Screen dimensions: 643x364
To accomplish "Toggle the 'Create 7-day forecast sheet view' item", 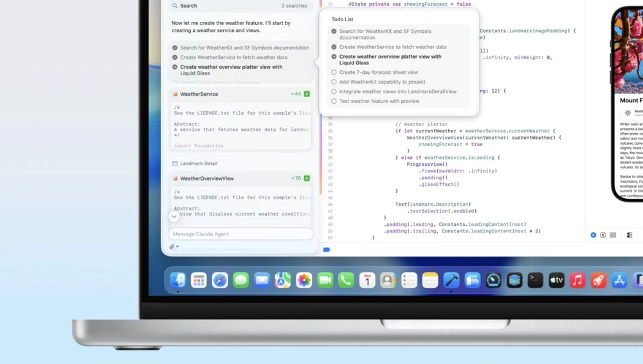I will (334, 72).
